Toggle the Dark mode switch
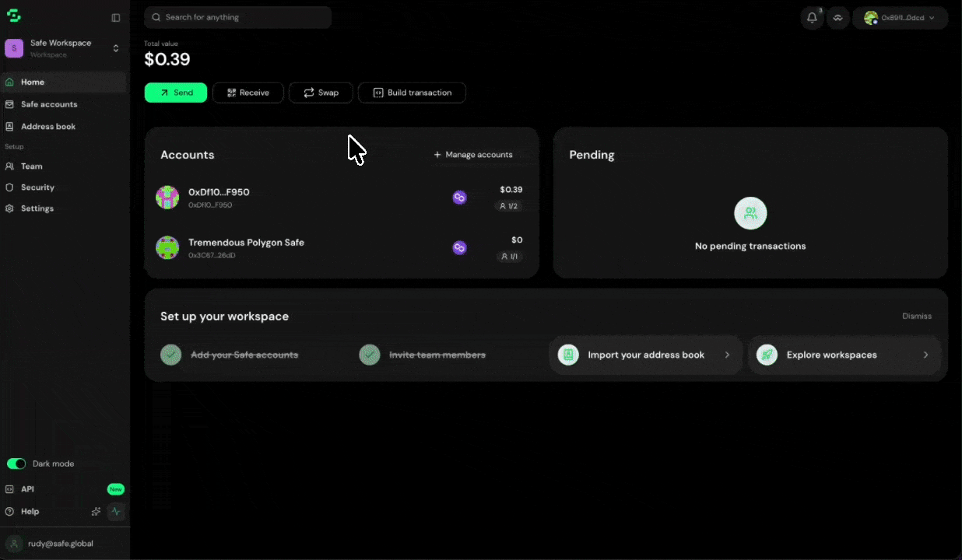The height and width of the screenshot is (560, 962). [x=16, y=464]
